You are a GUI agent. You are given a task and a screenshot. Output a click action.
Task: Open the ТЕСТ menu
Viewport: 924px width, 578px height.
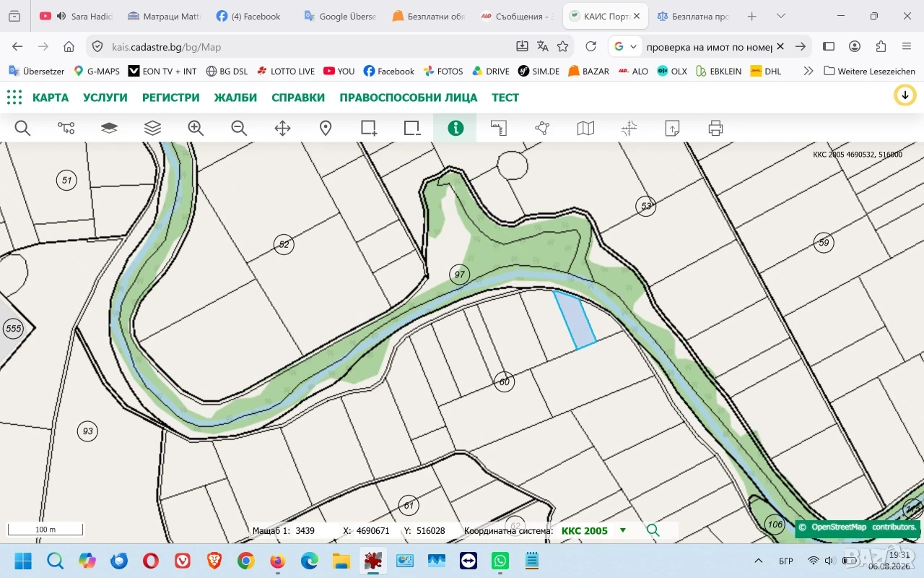[505, 98]
